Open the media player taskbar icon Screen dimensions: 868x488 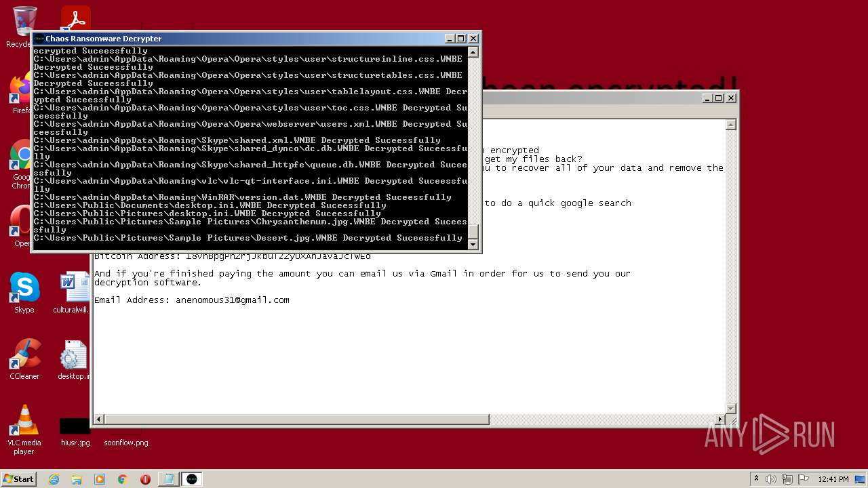(100, 479)
